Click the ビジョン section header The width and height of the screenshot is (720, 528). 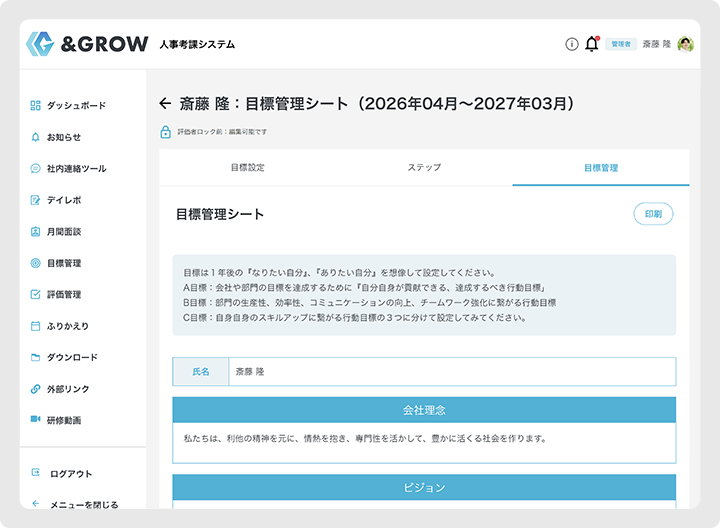click(424, 487)
